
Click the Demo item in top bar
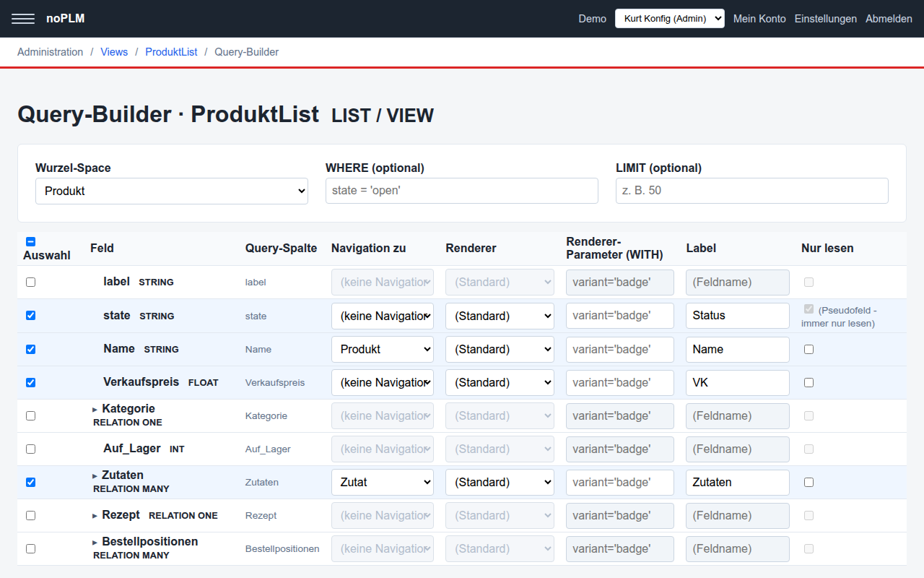click(593, 19)
